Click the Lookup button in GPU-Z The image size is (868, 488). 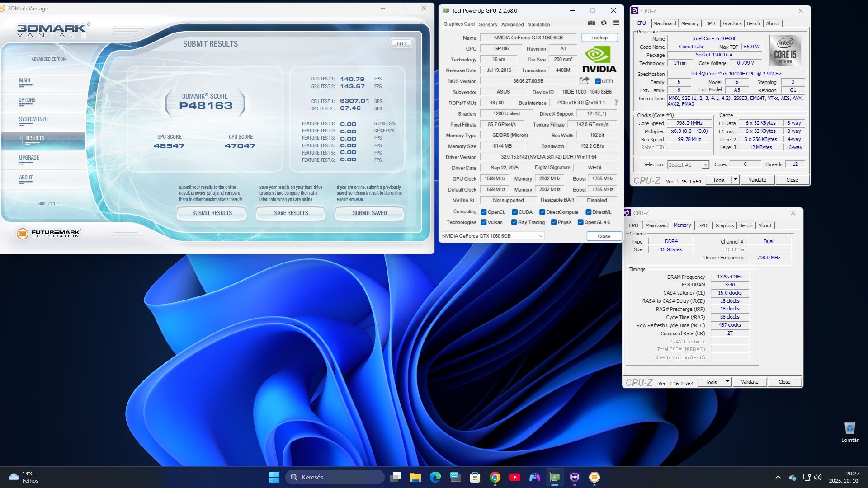click(599, 38)
